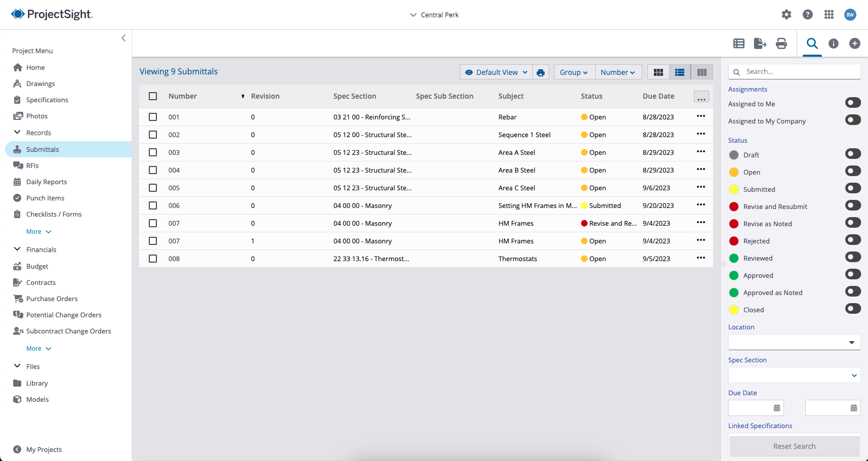Image resolution: width=868 pixels, height=461 pixels.
Task: Toggle the Draft status filter
Action: coord(853,154)
